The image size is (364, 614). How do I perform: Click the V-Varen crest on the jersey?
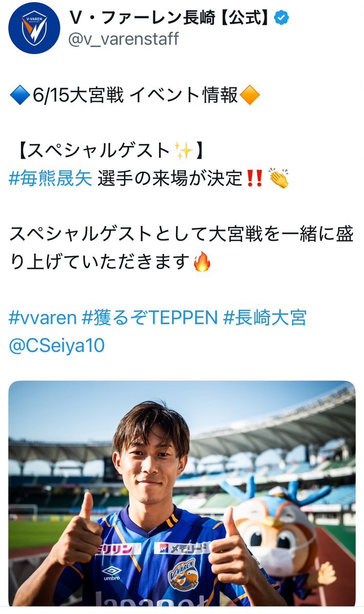(183, 575)
